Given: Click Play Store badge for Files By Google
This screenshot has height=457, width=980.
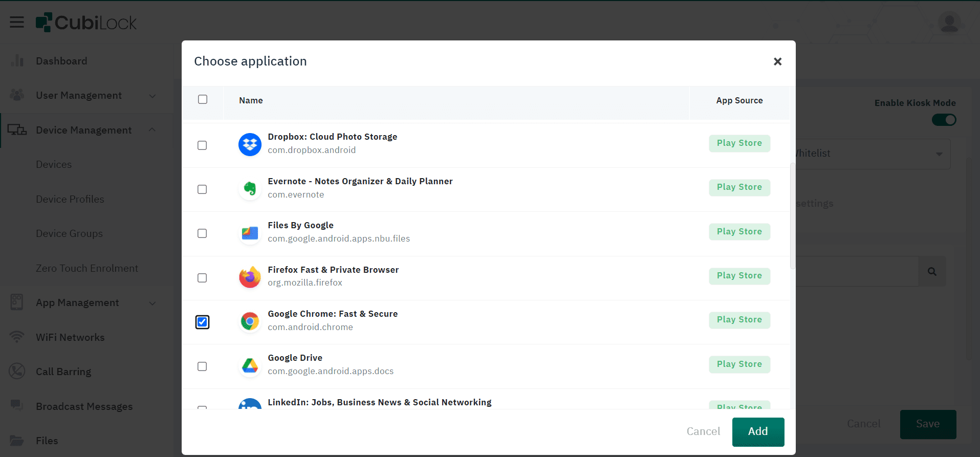Looking at the screenshot, I should pos(739,232).
